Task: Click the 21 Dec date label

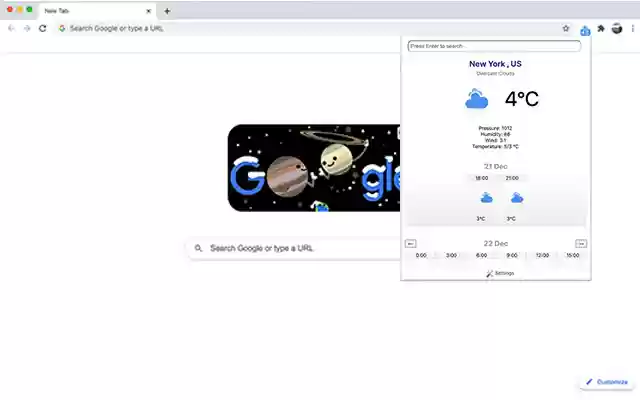Action: point(496,167)
